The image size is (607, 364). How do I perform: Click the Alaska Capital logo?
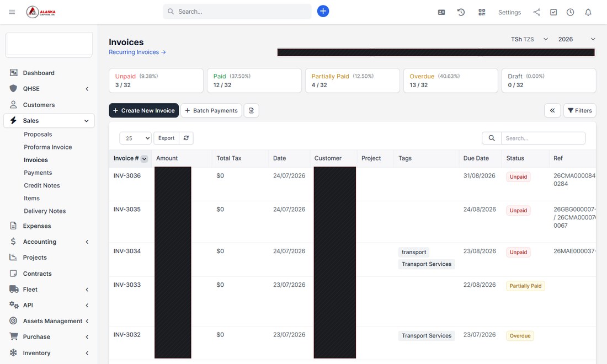pyautogui.click(x=41, y=12)
